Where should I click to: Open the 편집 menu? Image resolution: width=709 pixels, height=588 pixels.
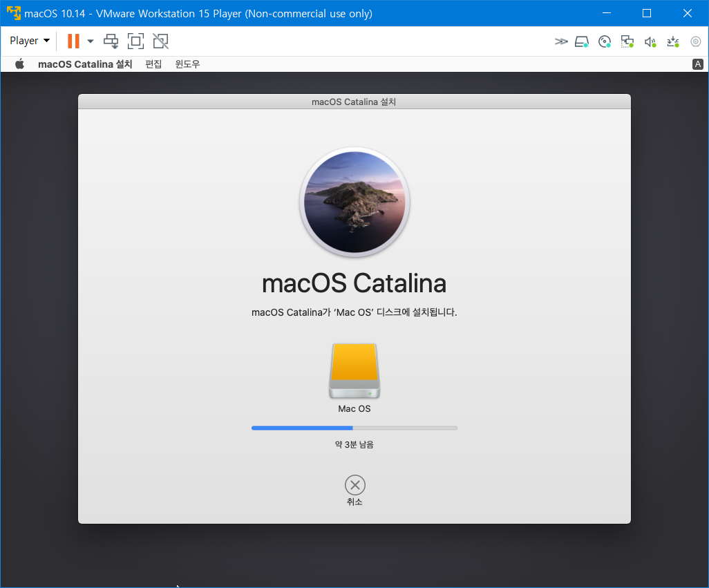click(153, 64)
